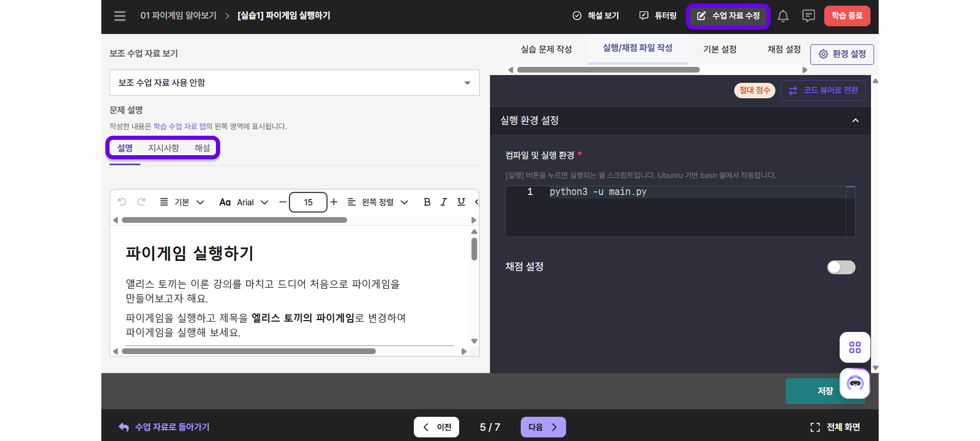Switch to the 지시사항 tab
The image size is (980, 441).
click(163, 148)
